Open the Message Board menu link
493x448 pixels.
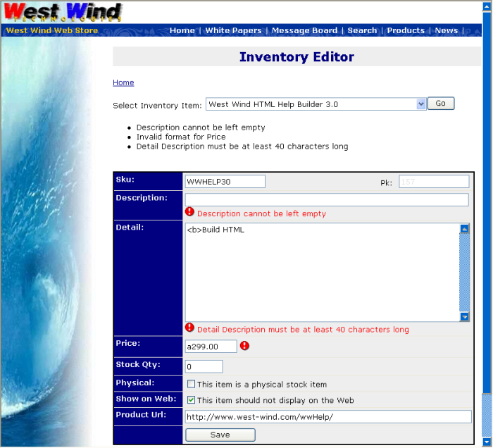pos(304,30)
